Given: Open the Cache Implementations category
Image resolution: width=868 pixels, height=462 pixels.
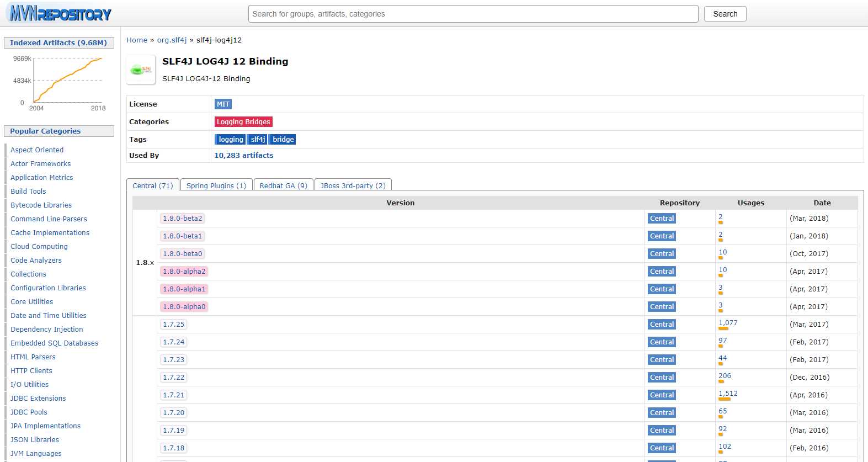Looking at the screenshot, I should click(x=50, y=233).
